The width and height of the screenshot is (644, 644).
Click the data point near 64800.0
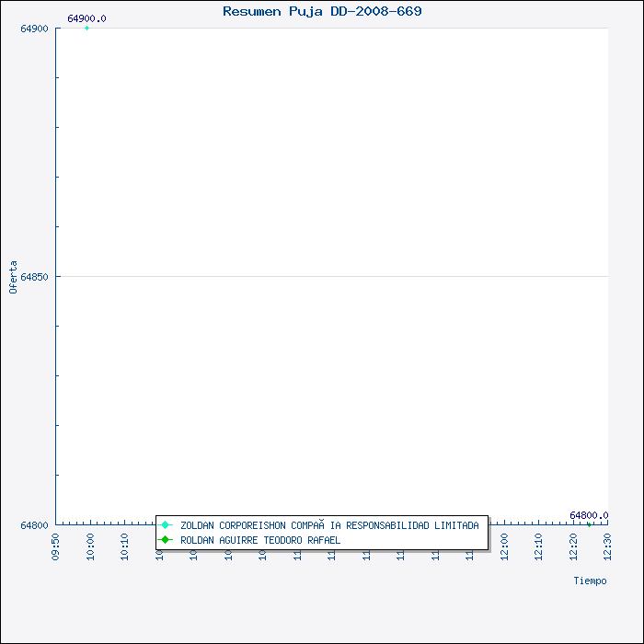click(589, 524)
